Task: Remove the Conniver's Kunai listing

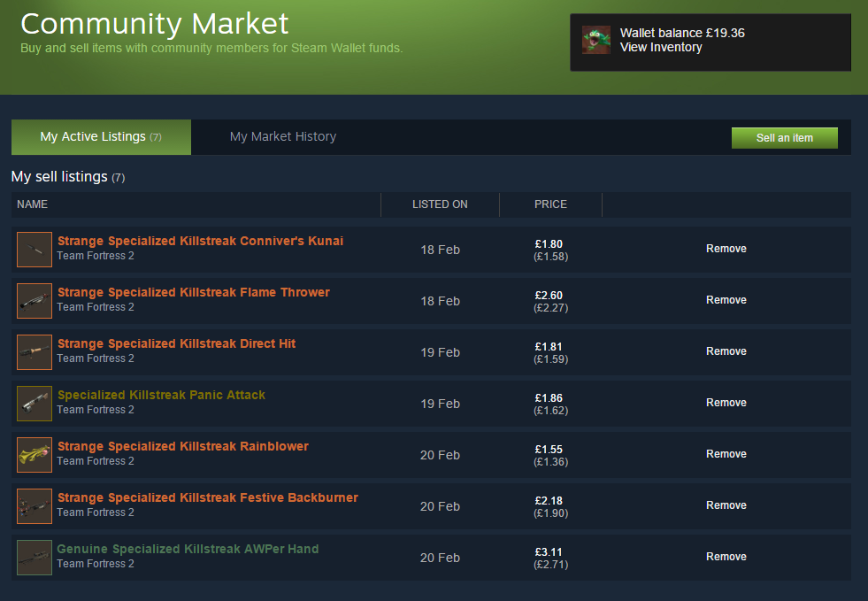Action: [726, 249]
